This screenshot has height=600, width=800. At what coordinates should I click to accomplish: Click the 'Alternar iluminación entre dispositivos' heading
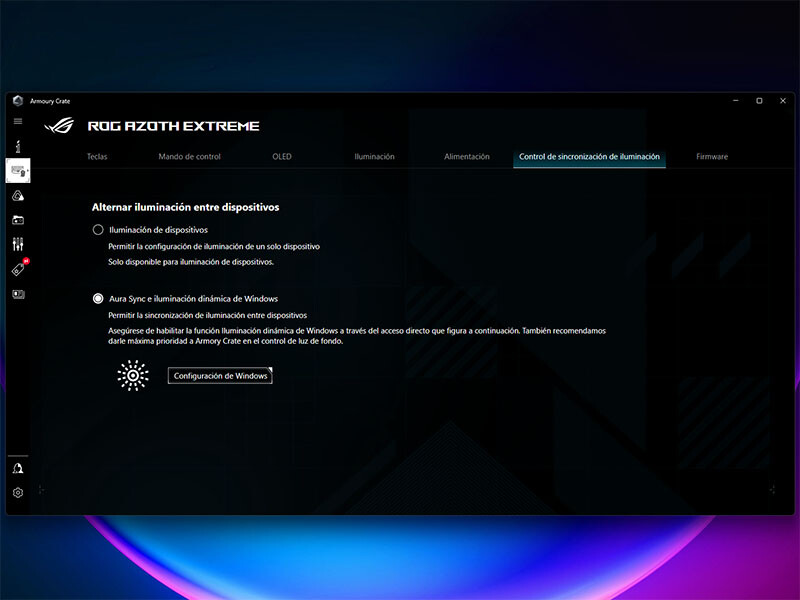185,207
